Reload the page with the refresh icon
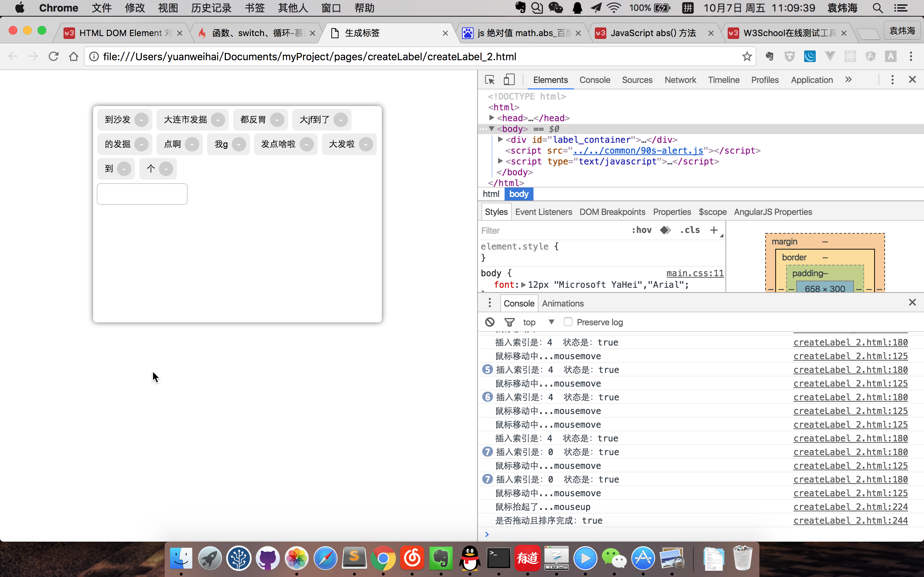This screenshot has width=924, height=577. click(53, 57)
